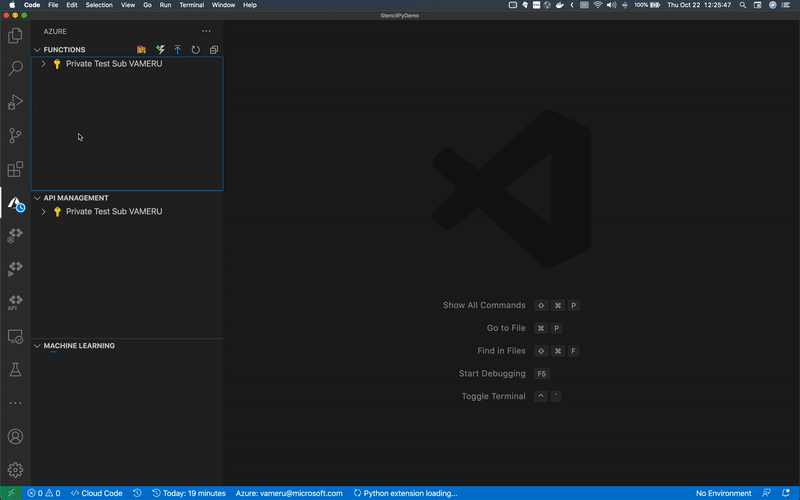800x500 pixels.
Task: Click the Show All Commands label
Action: pos(484,305)
